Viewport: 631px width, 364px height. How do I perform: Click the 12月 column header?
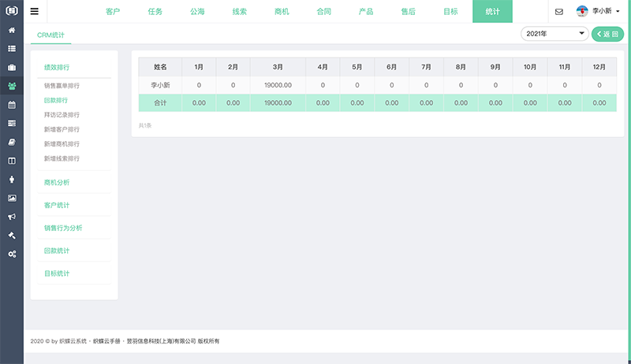pyautogui.click(x=599, y=67)
